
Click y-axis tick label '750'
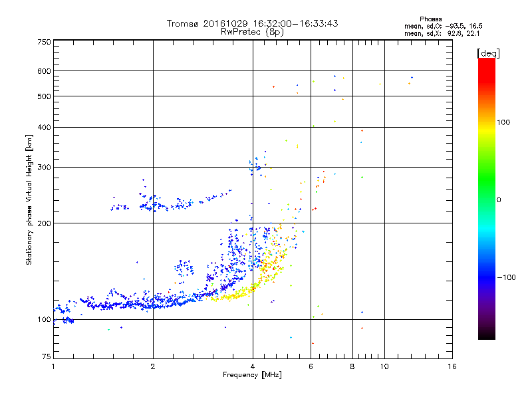44,42
